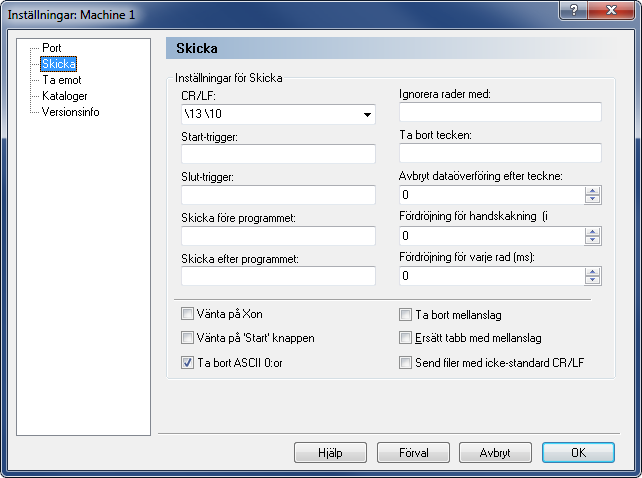Uncheck Ta bort ASCII 0:or
642x478 pixels.
click(187, 362)
